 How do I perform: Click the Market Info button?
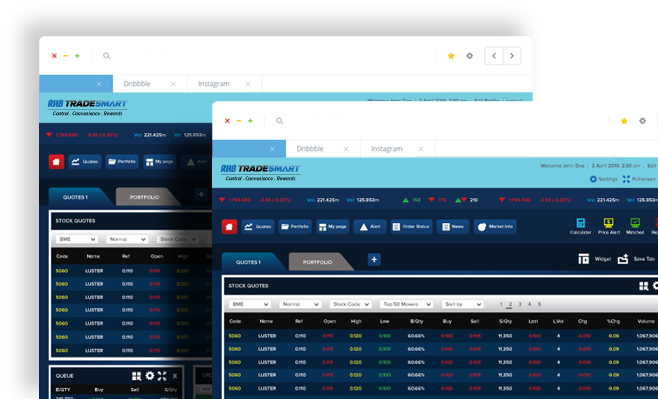[x=495, y=227]
